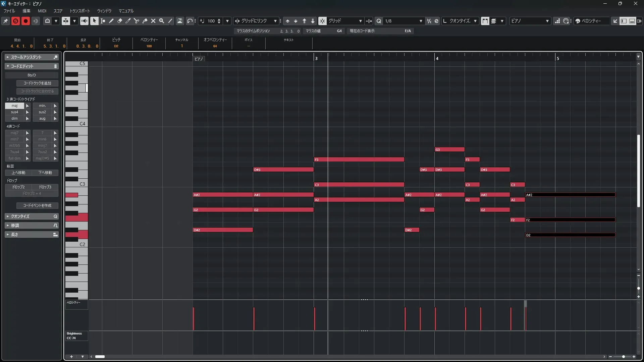Open the MIDI menu
Image resolution: width=644 pixels, height=362 pixels.
(42, 11)
